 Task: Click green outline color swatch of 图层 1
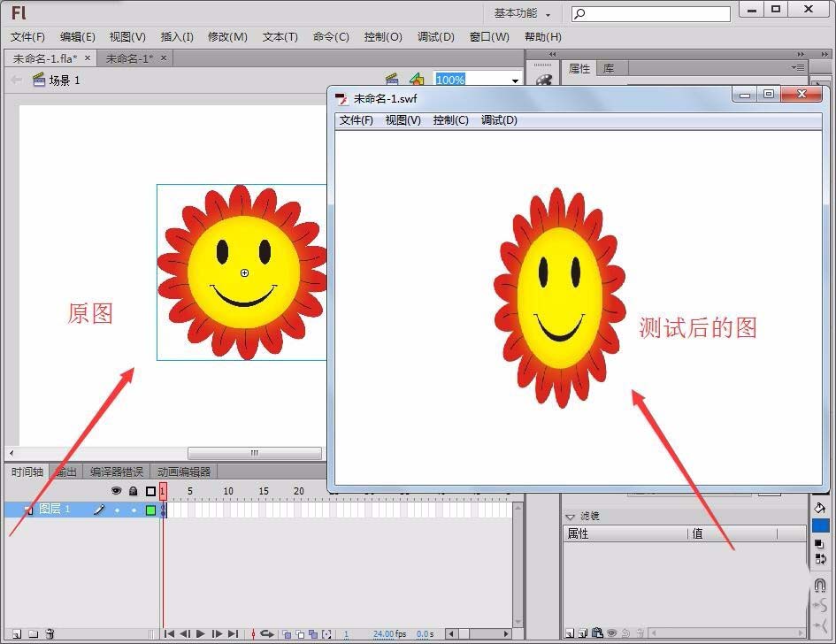pos(151,510)
